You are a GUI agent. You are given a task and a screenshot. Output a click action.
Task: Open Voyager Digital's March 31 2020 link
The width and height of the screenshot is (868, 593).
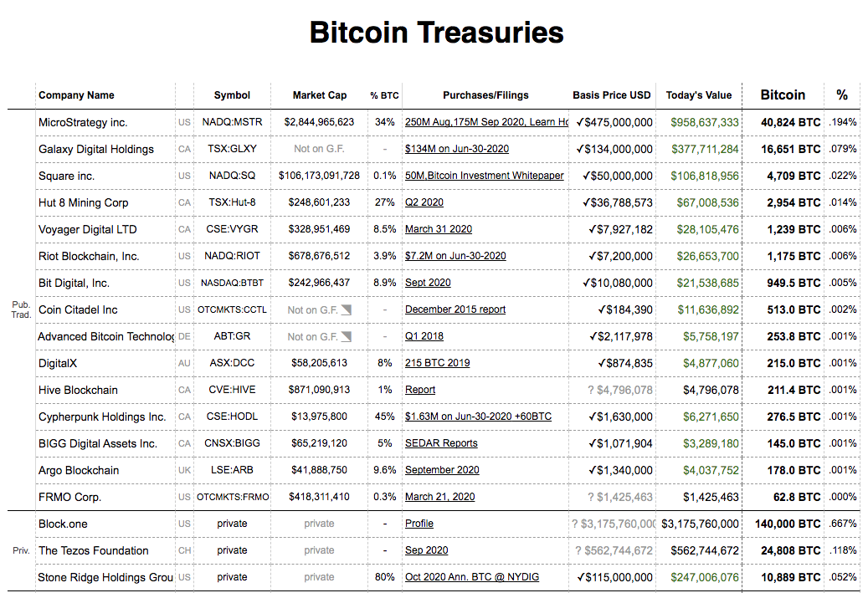[x=439, y=229]
